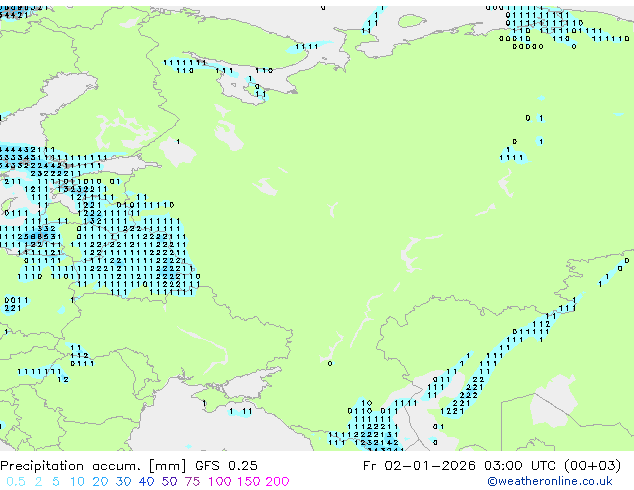Click the weatheronline.co.uk copyright link
Viewport: 634px width, 490px height.
550,481
